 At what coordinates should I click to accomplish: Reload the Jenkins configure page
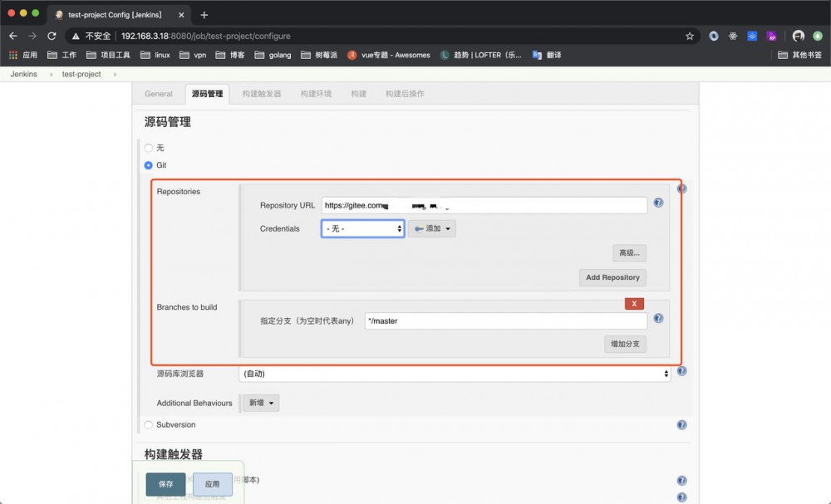point(52,36)
